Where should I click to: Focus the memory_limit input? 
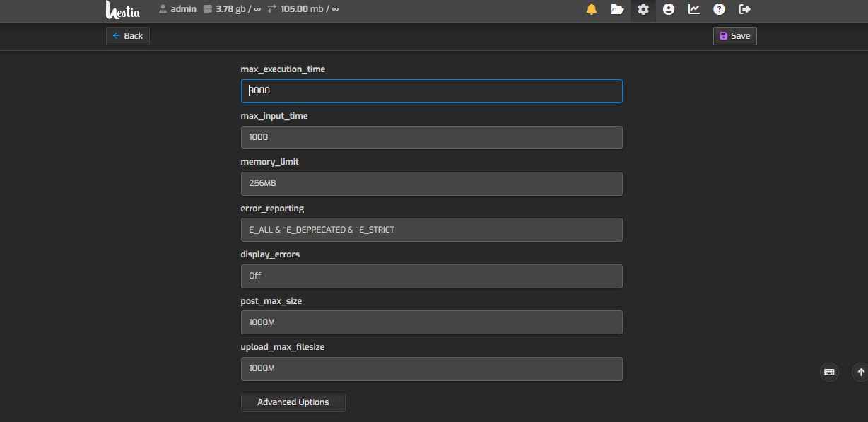tap(431, 184)
